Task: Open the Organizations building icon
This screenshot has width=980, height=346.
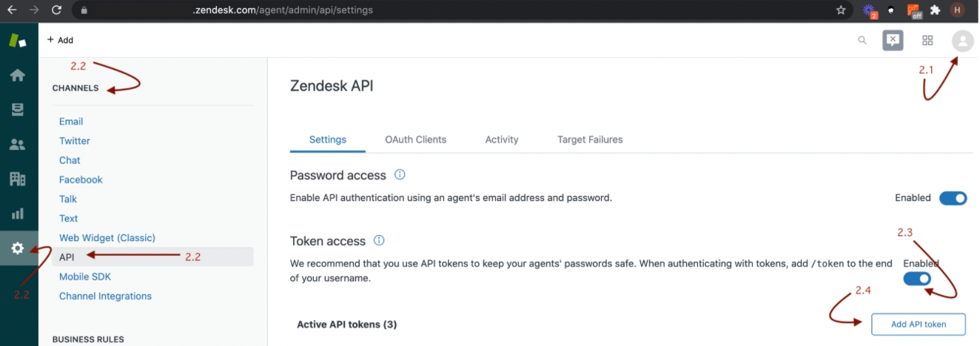Action: pos(18,179)
